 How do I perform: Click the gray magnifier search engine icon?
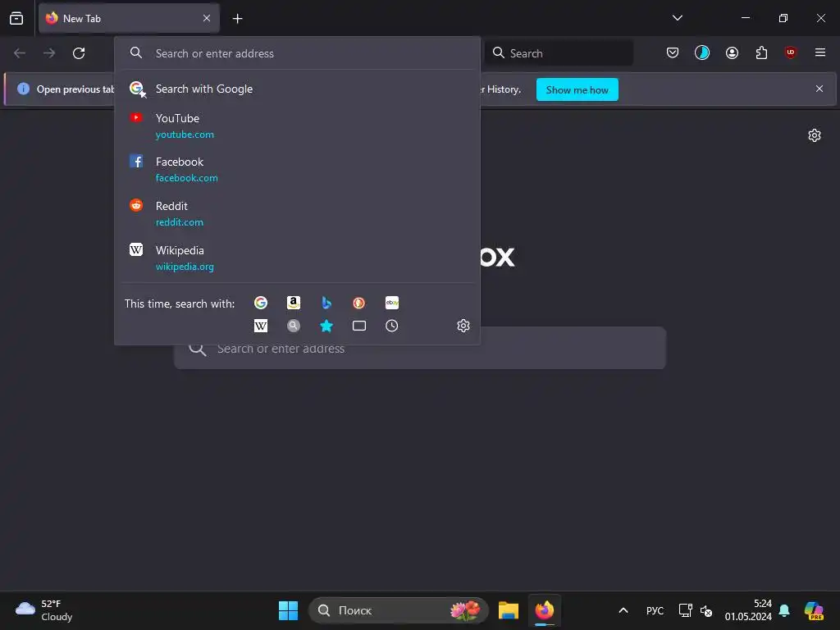[x=294, y=326]
